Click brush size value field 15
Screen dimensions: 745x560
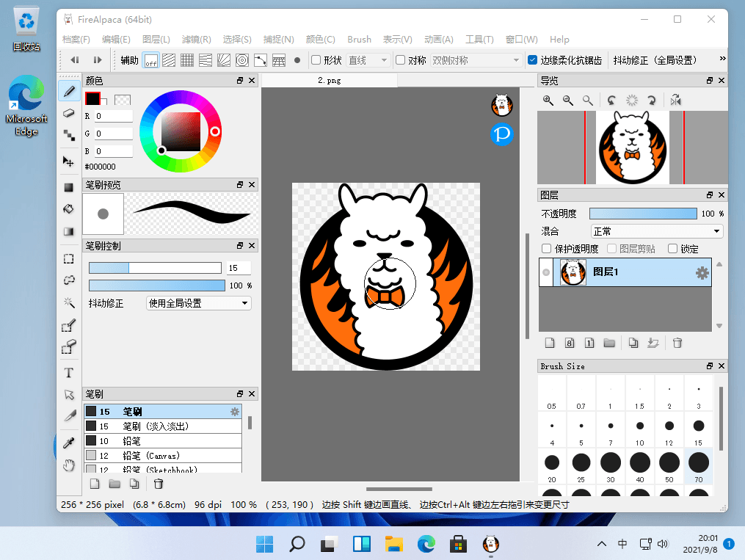click(239, 268)
